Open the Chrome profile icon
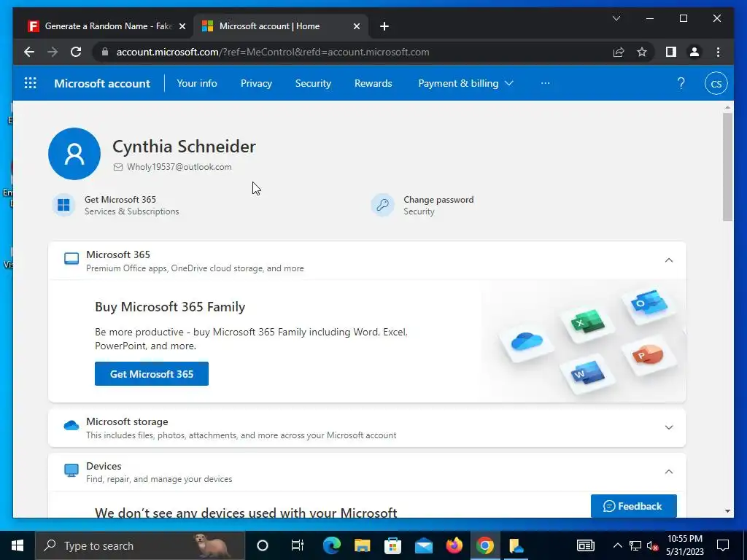Image resolution: width=747 pixels, height=560 pixels. pyautogui.click(x=694, y=52)
